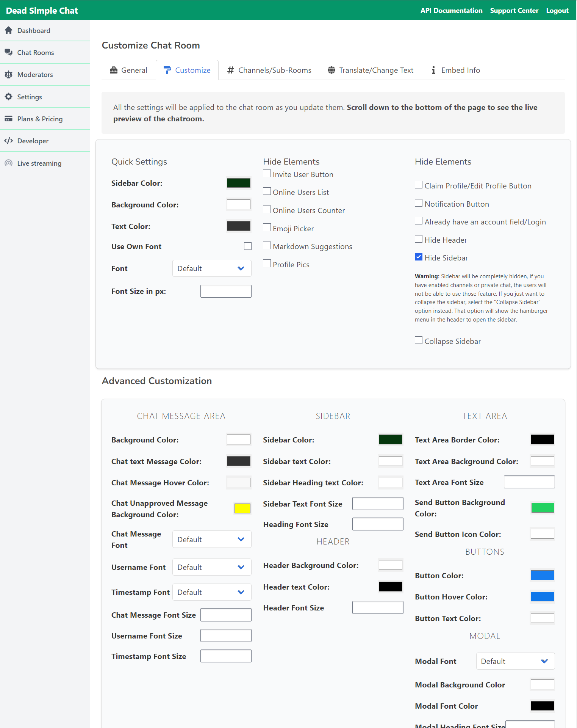Screen dimensions: 577x728
Task: Enable the Emoji Picker hide checkbox
Action: [267, 227]
